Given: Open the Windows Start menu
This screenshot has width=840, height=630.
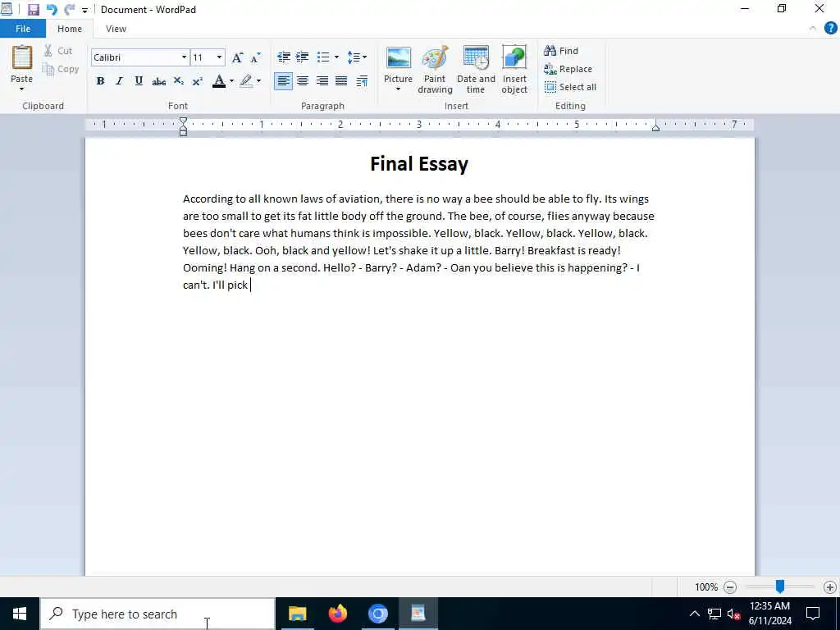Looking at the screenshot, I should tap(20, 614).
